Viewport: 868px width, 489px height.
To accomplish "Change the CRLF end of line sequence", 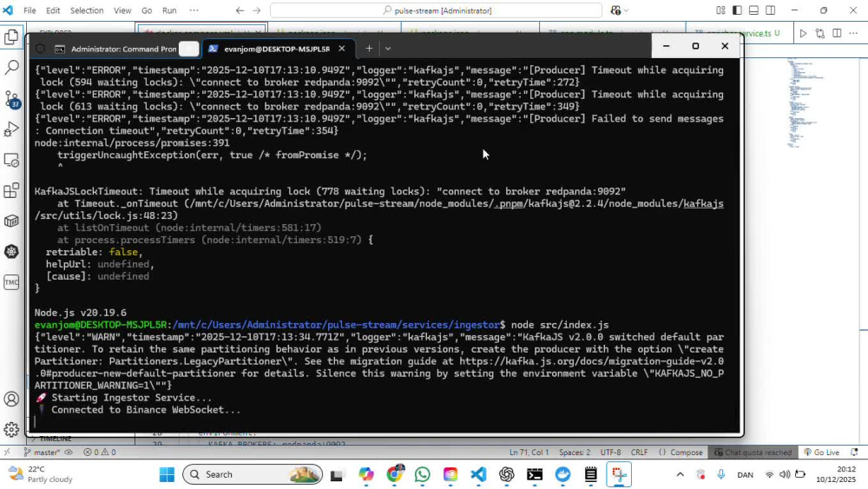I will [639, 453].
